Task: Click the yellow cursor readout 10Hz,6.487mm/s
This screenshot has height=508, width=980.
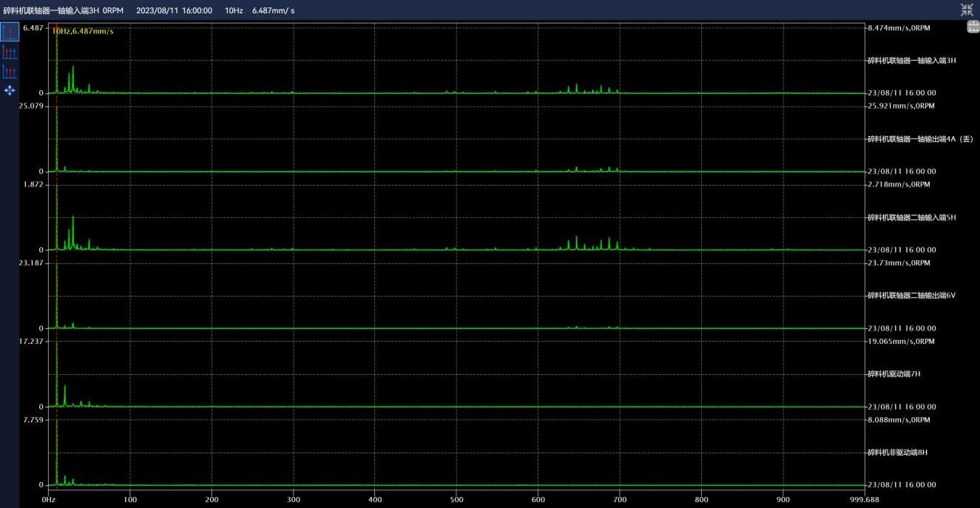Action: point(83,31)
